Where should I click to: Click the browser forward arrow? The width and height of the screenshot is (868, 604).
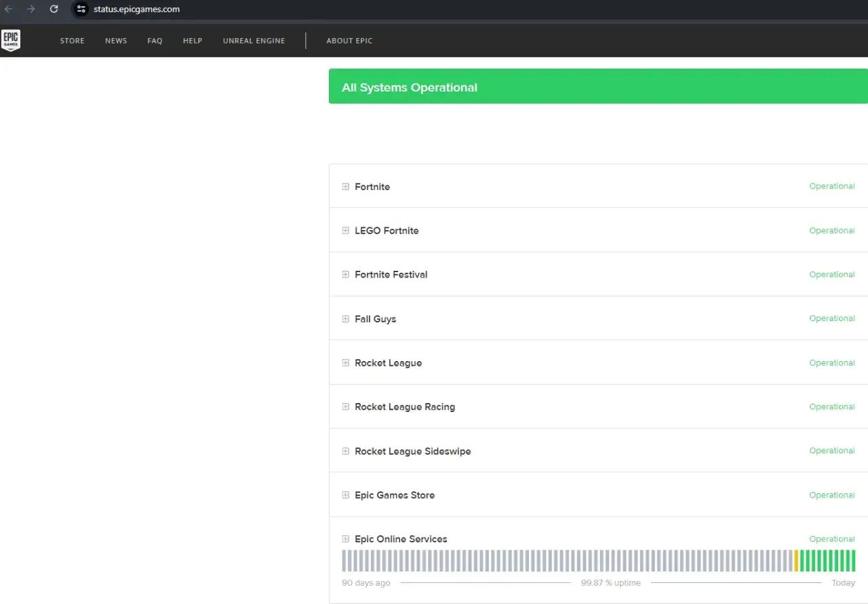coord(31,10)
